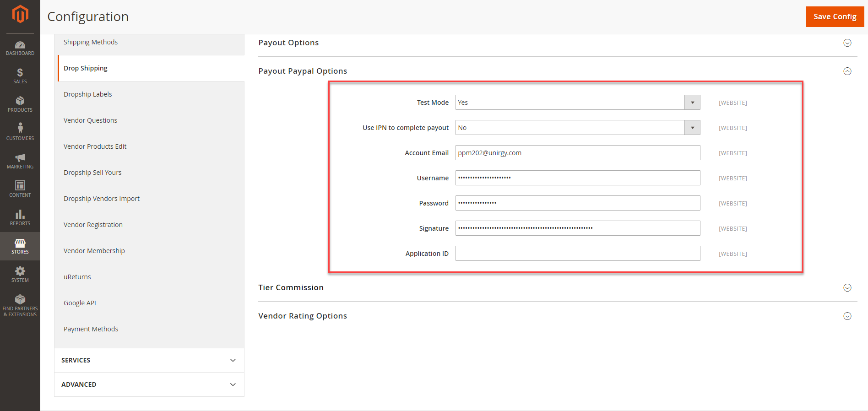The height and width of the screenshot is (411, 868).
Task: Open Find Partners & Extensions
Action: coord(20,306)
